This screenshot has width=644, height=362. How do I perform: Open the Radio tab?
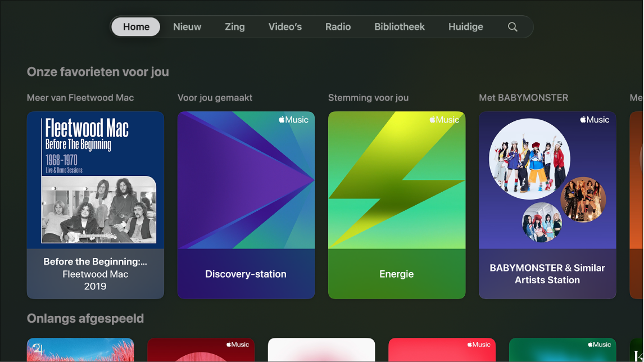pos(338,26)
